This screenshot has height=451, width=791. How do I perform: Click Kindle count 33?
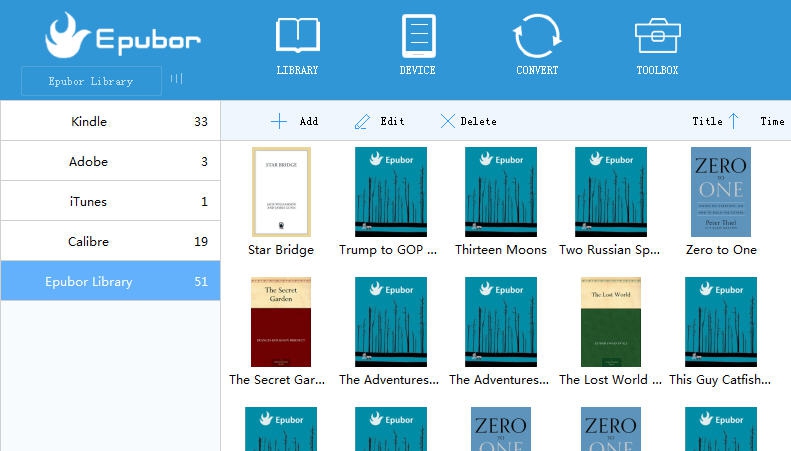tap(201, 122)
